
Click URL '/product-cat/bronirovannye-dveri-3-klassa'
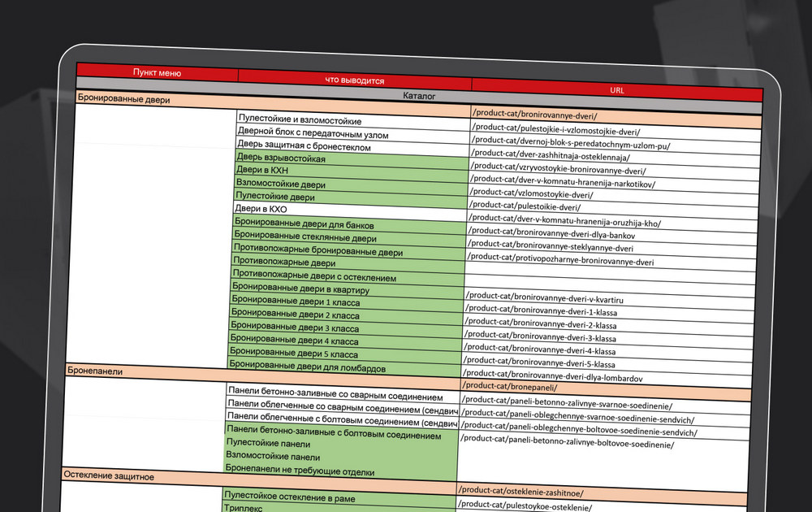click(540, 336)
